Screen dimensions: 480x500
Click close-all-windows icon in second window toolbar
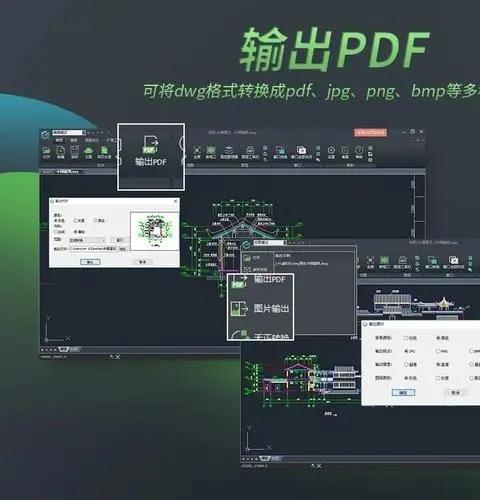(x=453, y=262)
